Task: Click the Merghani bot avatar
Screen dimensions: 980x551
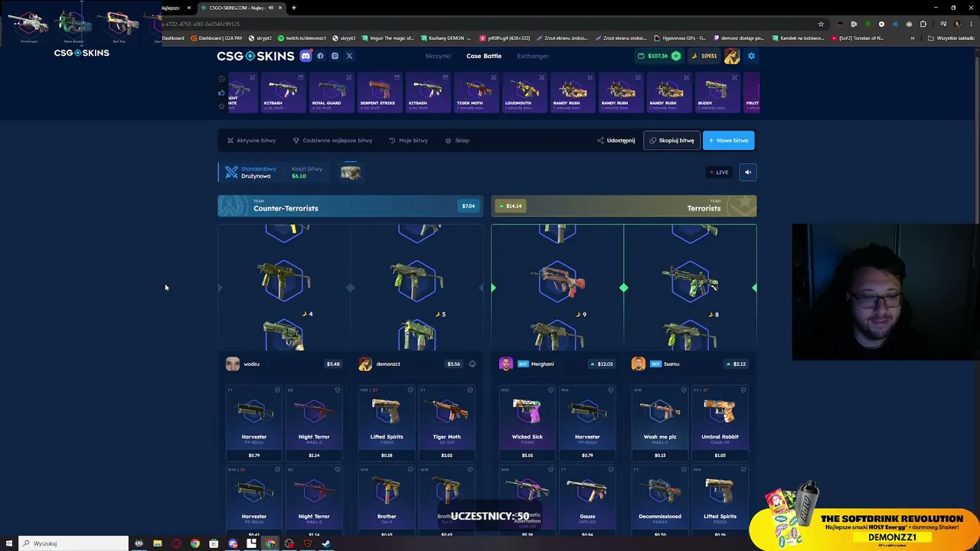Action: coord(506,364)
